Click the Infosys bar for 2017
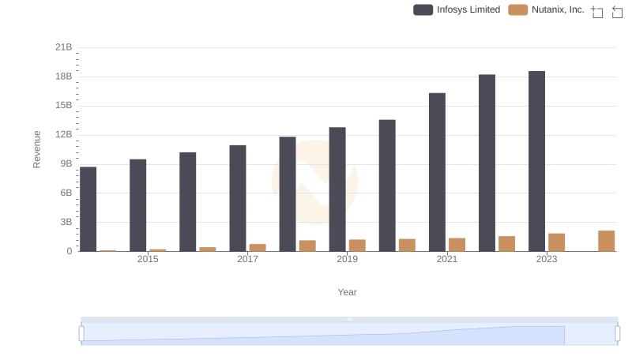This screenshot has height=364, width=632. pos(238,198)
